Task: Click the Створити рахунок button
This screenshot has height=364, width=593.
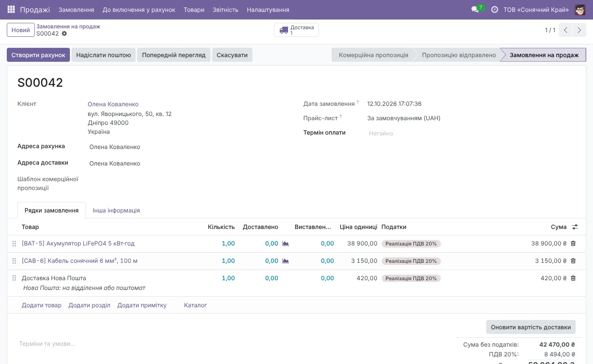Action: coord(38,55)
